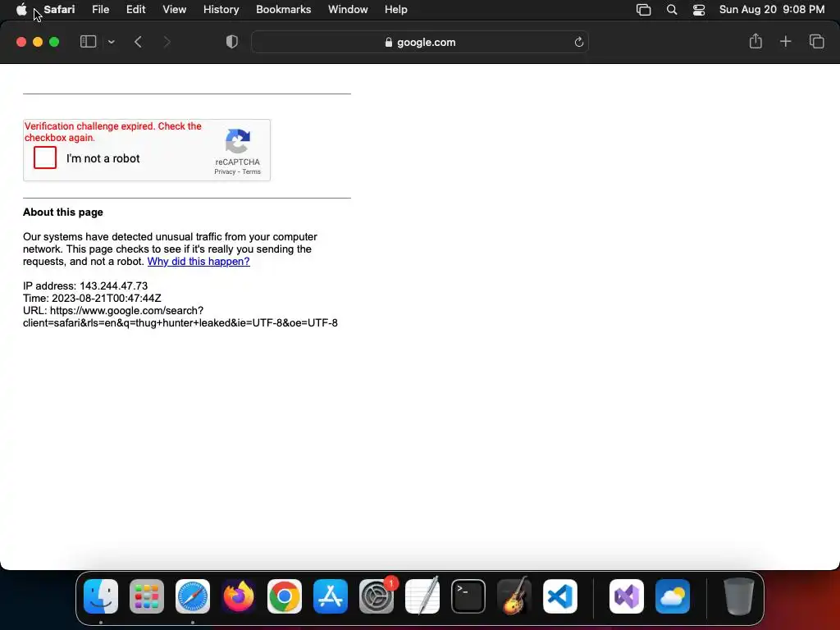Reload the page with the refresh icon
Screen dimensions: 840x630
pyautogui.click(x=578, y=43)
